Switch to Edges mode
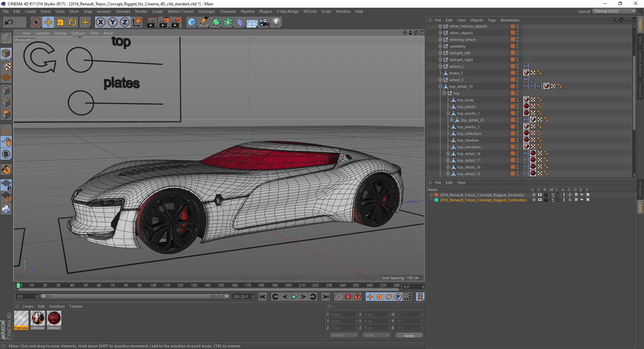The width and height of the screenshot is (644, 349). [x=6, y=102]
